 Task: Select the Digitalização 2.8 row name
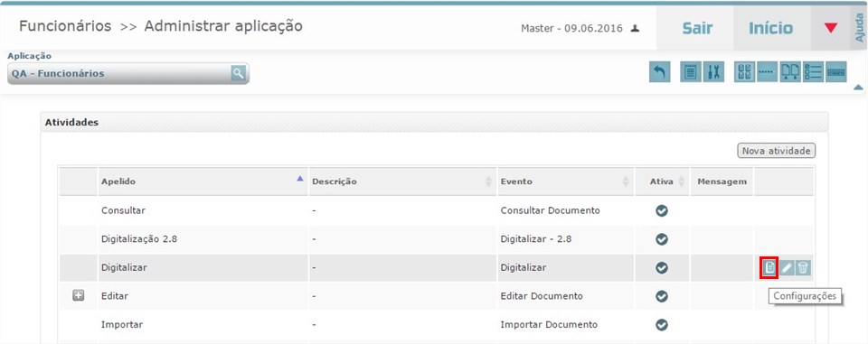point(139,239)
